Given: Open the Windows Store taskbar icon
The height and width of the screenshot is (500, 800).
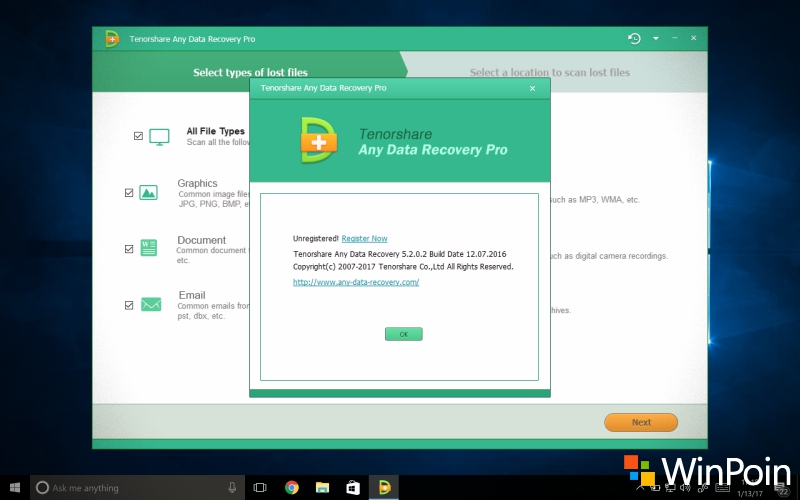Looking at the screenshot, I should (x=353, y=487).
